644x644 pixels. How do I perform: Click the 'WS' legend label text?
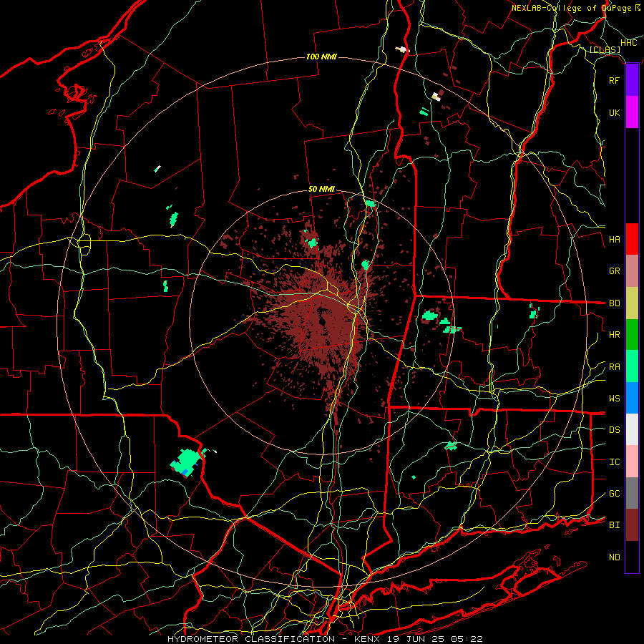click(614, 399)
